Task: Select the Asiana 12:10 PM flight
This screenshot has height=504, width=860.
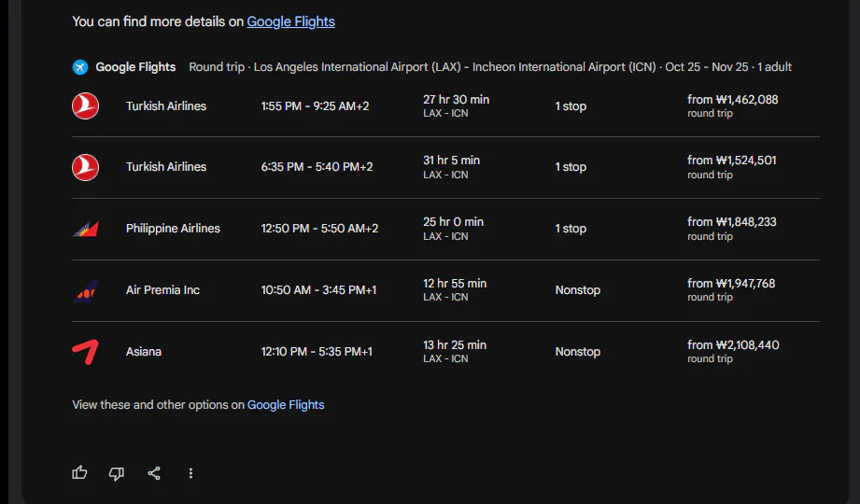Action: pos(317,352)
